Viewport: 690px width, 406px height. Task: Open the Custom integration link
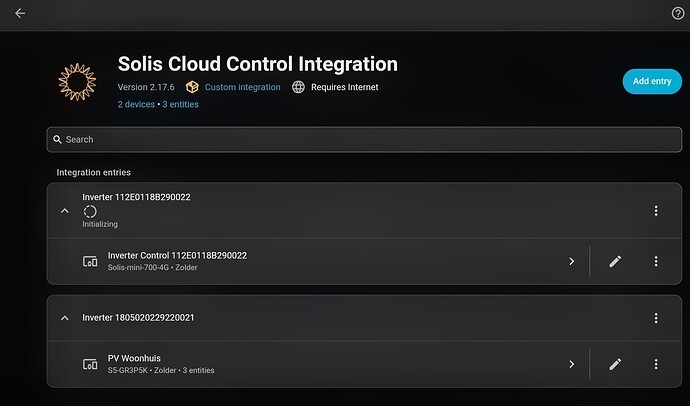coord(242,87)
